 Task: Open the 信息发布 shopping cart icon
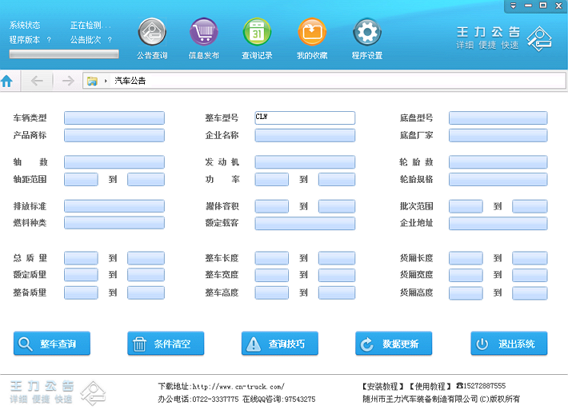click(x=204, y=32)
